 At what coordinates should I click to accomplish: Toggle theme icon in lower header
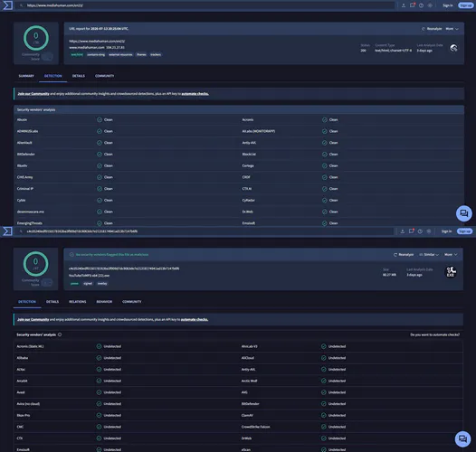pyautogui.click(x=429, y=231)
